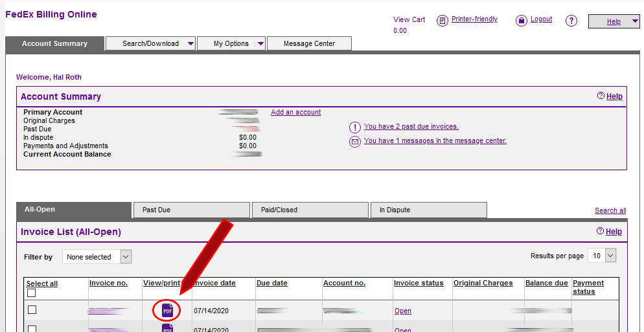This screenshot has width=644, height=332.
Task: Click Open status link in first invoice row
Action: (403, 311)
